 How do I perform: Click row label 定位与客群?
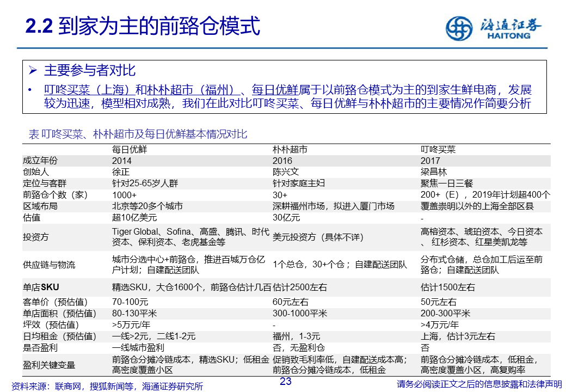coord(45,183)
